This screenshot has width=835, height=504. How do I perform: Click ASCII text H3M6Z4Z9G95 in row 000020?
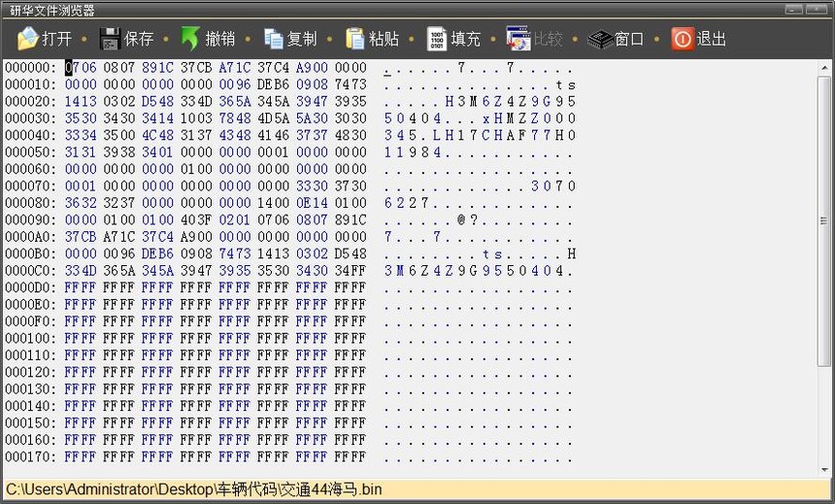(510, 101)
